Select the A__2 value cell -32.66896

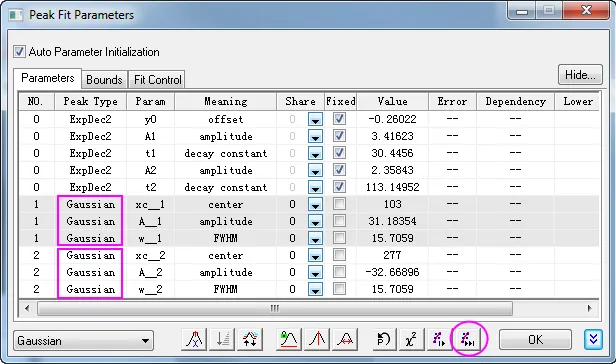(x=392, y=272)
